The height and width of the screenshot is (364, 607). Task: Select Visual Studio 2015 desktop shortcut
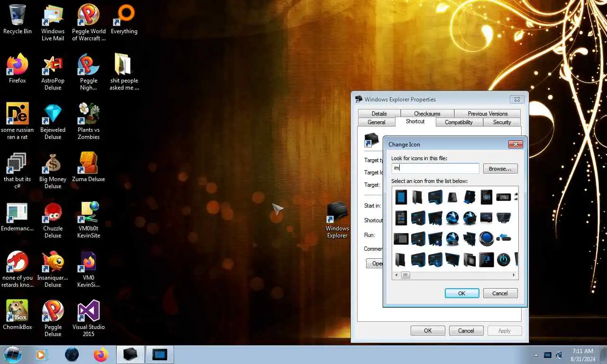(89, 319)
